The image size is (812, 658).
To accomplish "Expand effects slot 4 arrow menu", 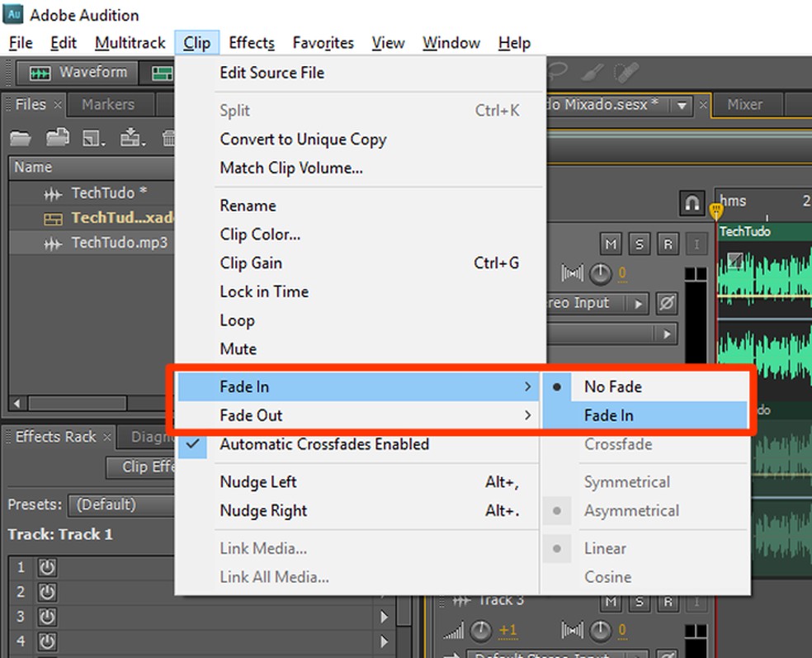I will click(385, 641).
